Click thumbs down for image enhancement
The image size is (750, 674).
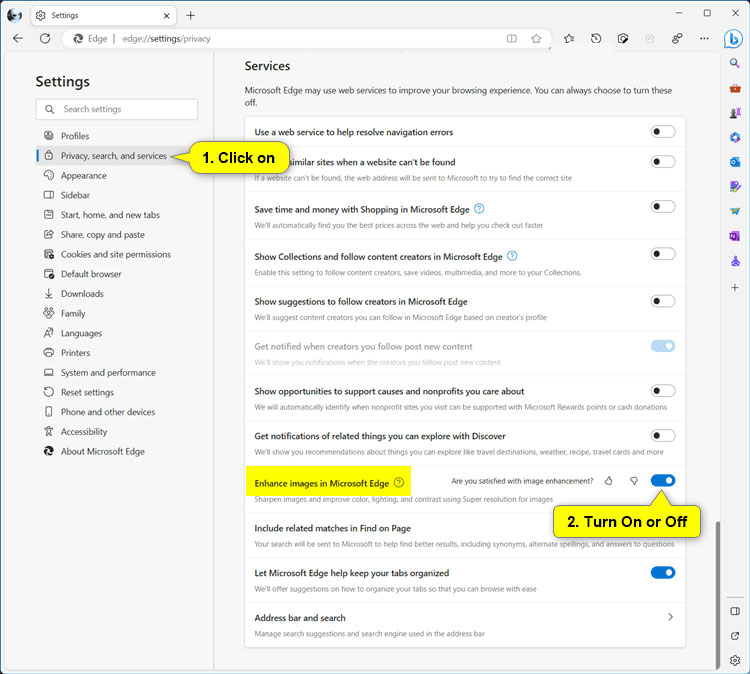[634, 481]
